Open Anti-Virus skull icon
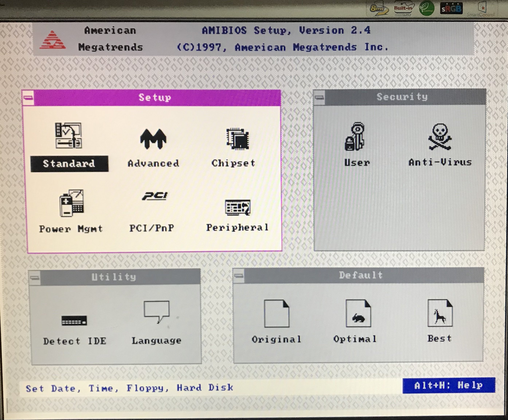508x420 pixels. [x=439, y=137]
